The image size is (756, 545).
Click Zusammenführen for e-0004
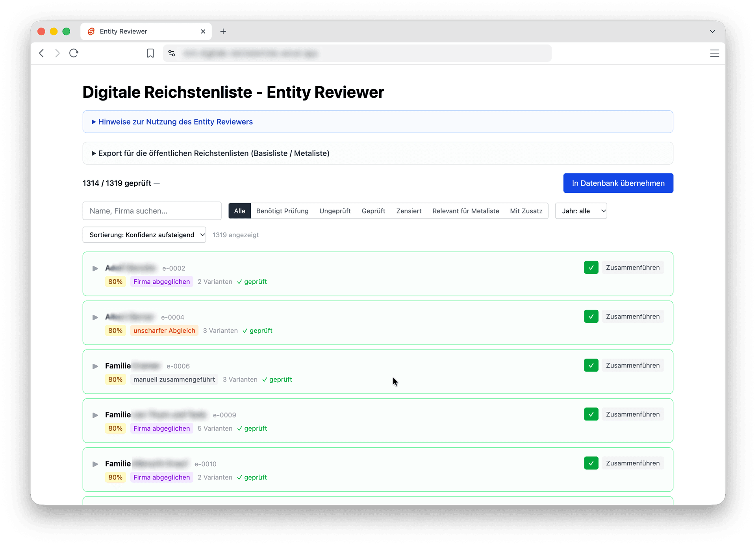pyautogui.click(x=633, y=316)
